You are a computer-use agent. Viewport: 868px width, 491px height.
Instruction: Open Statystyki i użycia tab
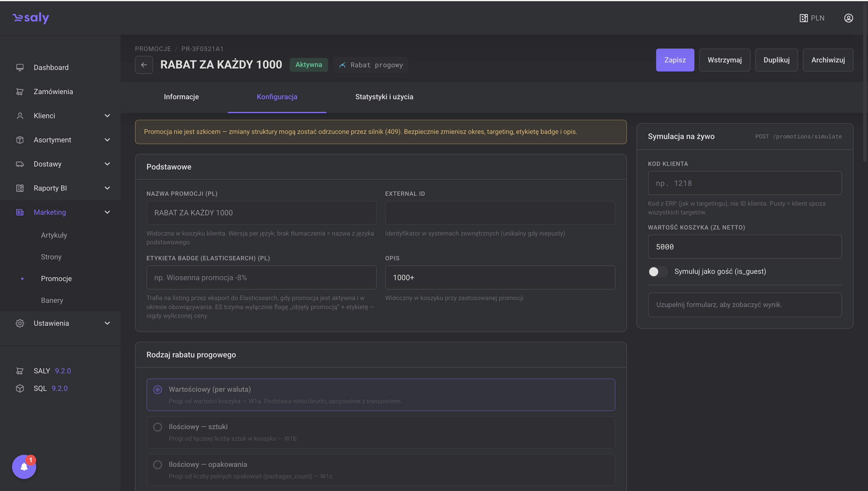pos(384,97)
